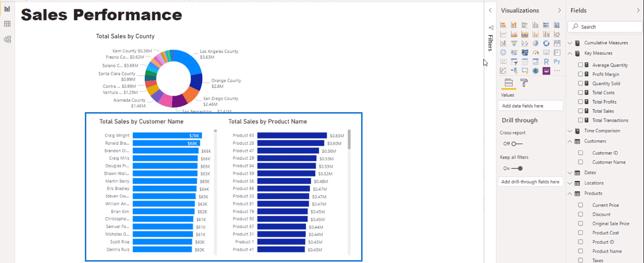Select the Scatter chart visual
This screenshot has height=263, width=644.
[525, 43]
